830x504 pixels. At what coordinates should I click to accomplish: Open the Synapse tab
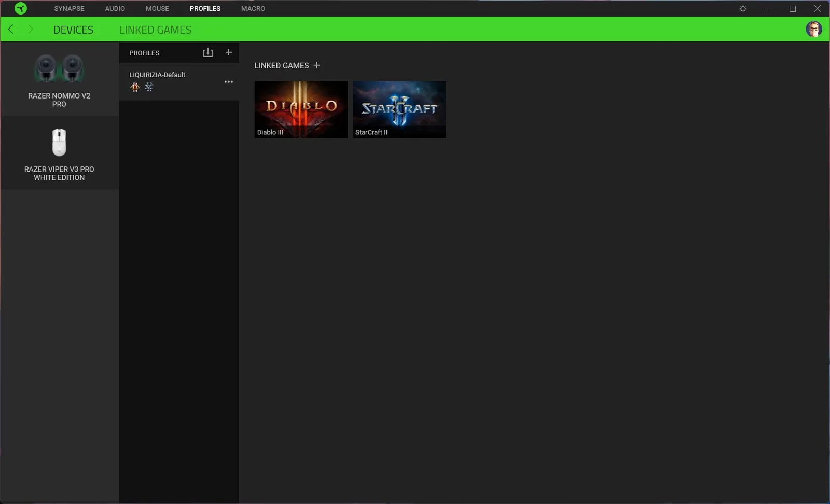click(x=69, y=9)
